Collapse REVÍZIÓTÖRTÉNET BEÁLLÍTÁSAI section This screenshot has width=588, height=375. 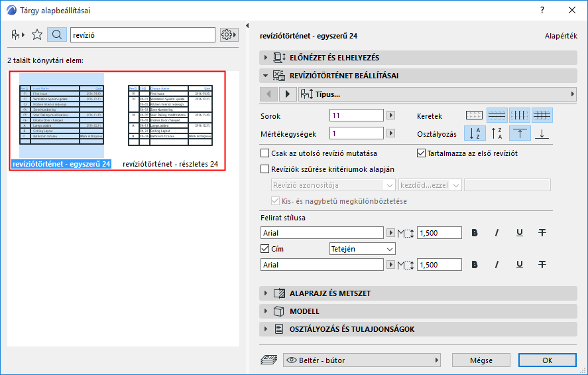coord(418,76)
